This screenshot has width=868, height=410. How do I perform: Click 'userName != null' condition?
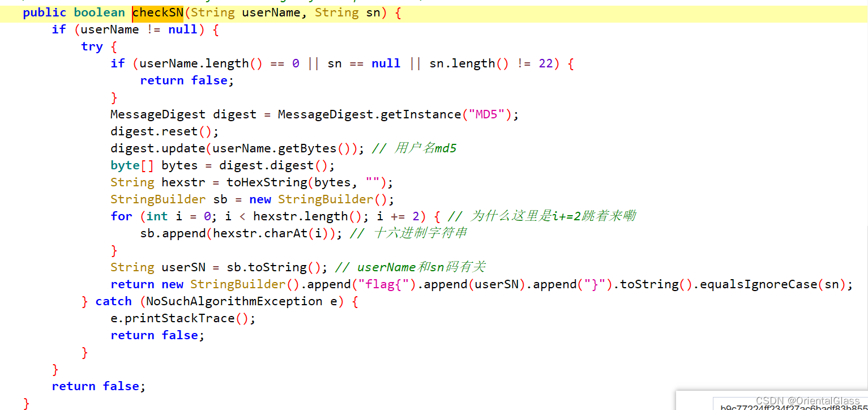coord(139,30)
